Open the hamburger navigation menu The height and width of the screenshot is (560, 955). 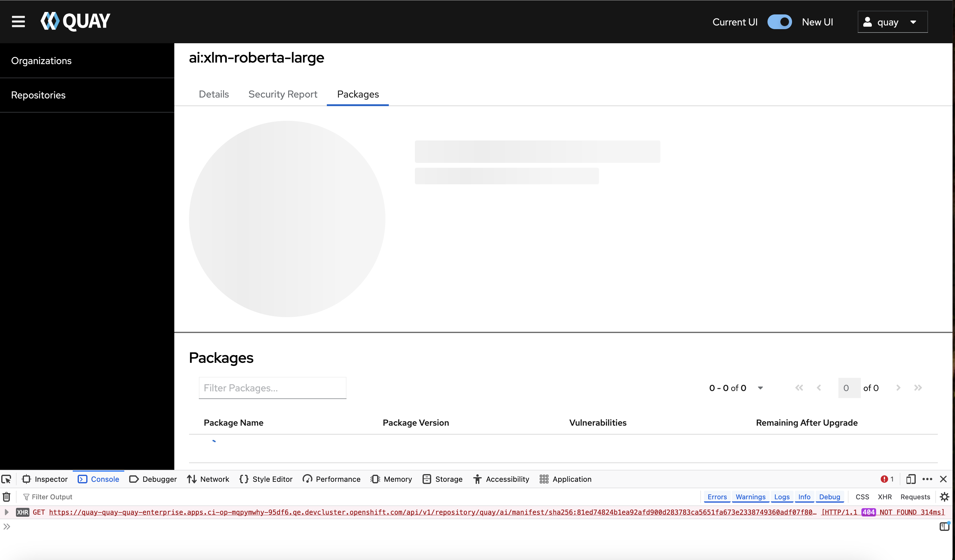(18, 21)
